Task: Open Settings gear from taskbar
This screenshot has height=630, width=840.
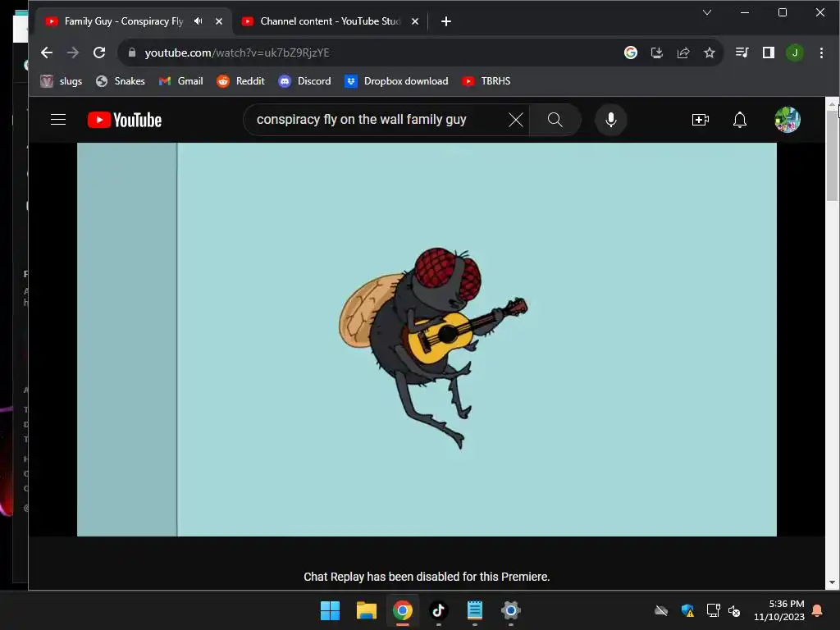Action: pos(510,610)
